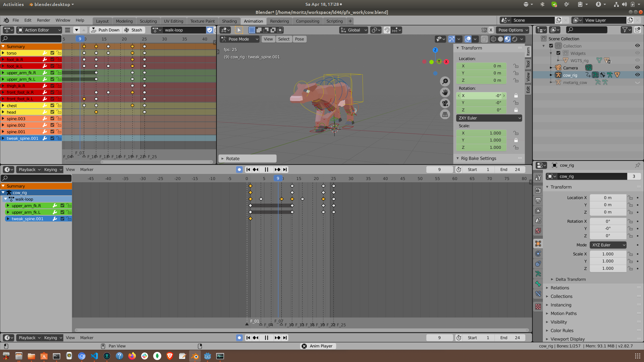
Task: Hide Camera with eye icon in outliner
Action: 637,68
